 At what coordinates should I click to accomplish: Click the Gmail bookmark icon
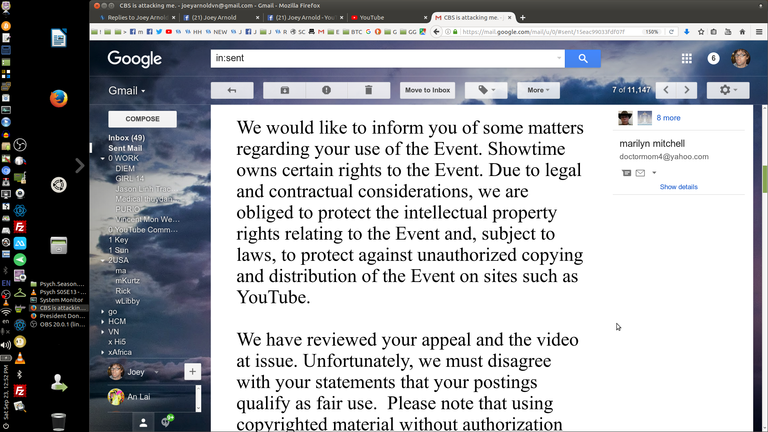321,32
